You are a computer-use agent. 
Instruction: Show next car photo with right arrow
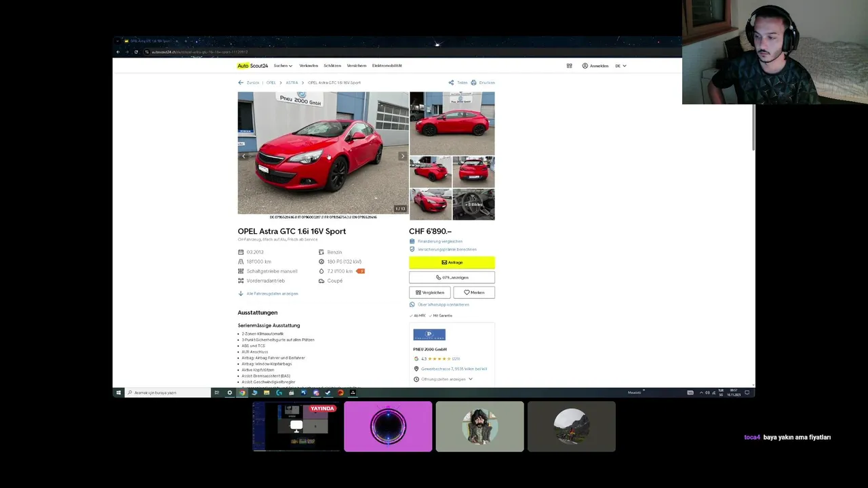(x=402, y=156)
